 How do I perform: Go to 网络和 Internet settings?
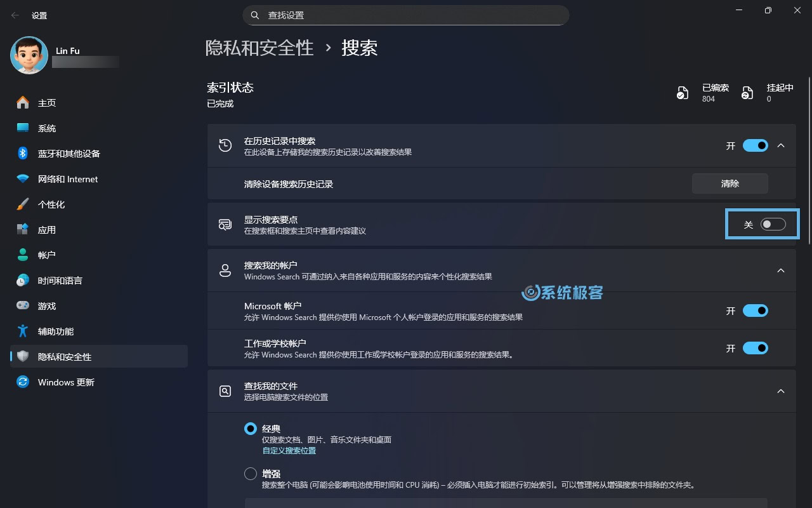pos(67,178)
